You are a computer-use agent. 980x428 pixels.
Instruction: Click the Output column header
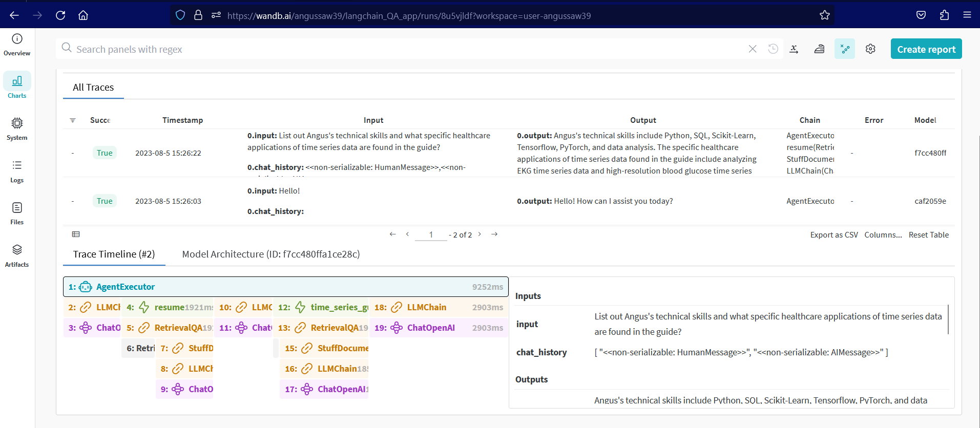pos(643,120)
